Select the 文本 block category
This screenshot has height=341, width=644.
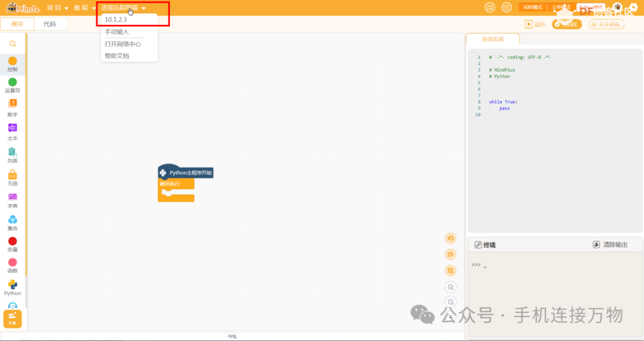tap(13, 132)
